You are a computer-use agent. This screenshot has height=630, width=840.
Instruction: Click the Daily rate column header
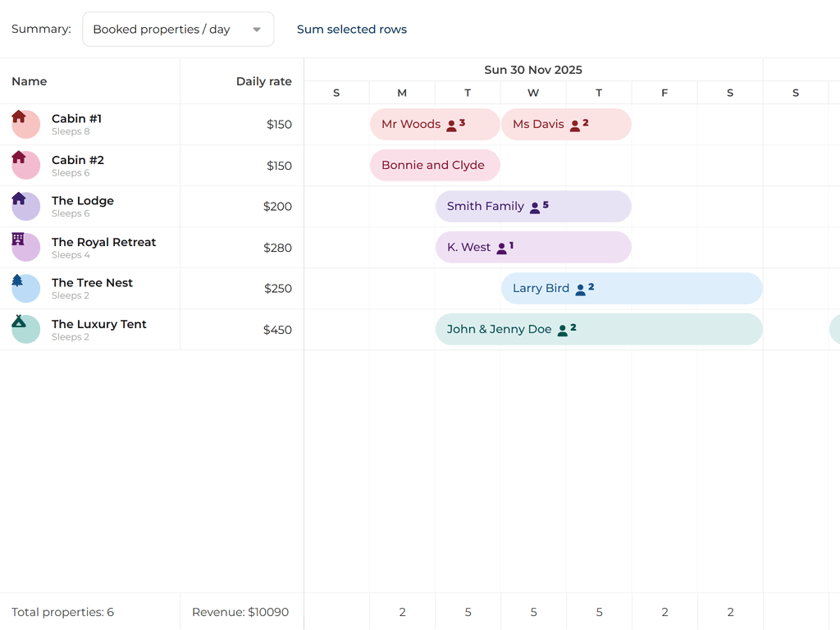coord(263,81)
